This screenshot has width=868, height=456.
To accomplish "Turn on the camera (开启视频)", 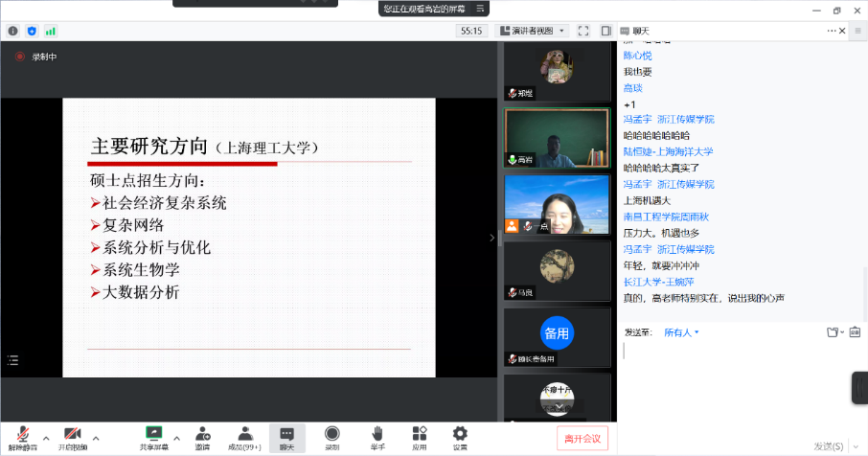I will coord(72,436).
